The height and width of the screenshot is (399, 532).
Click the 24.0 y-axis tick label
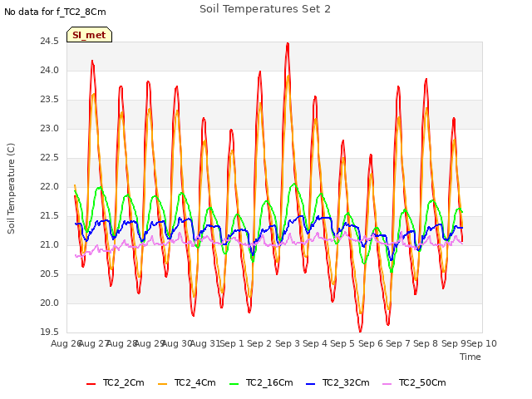click(x=50, y=70)
